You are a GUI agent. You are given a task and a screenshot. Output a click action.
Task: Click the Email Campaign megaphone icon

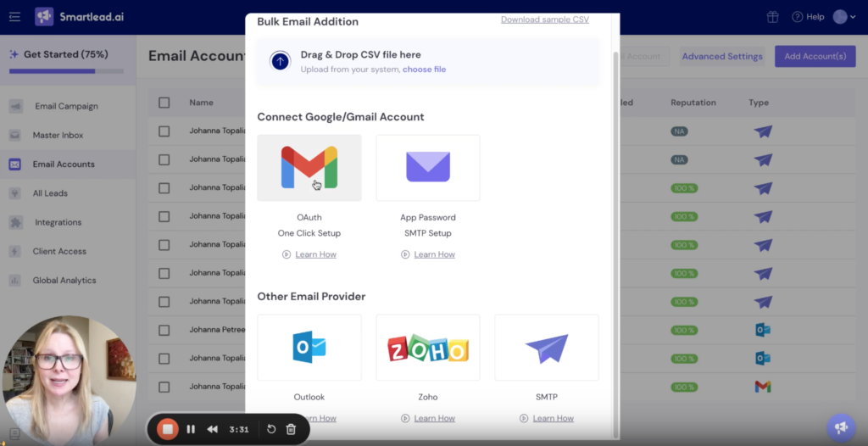point(15,106)
